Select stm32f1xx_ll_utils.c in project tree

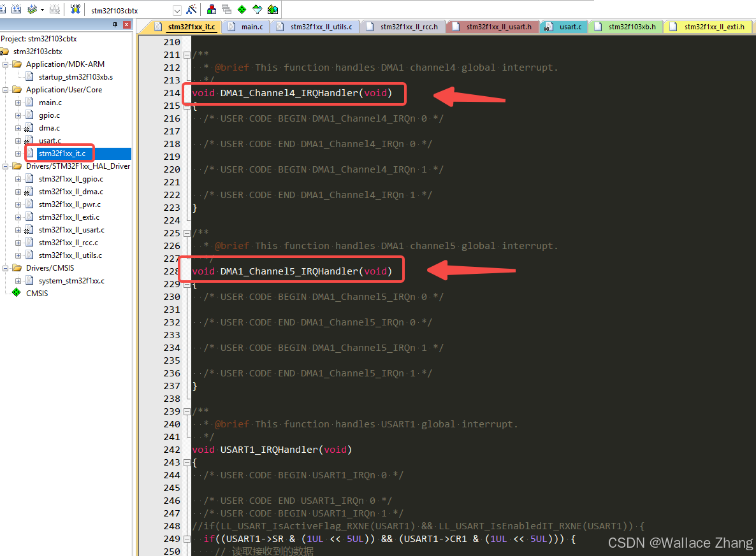tap(70, 255)
